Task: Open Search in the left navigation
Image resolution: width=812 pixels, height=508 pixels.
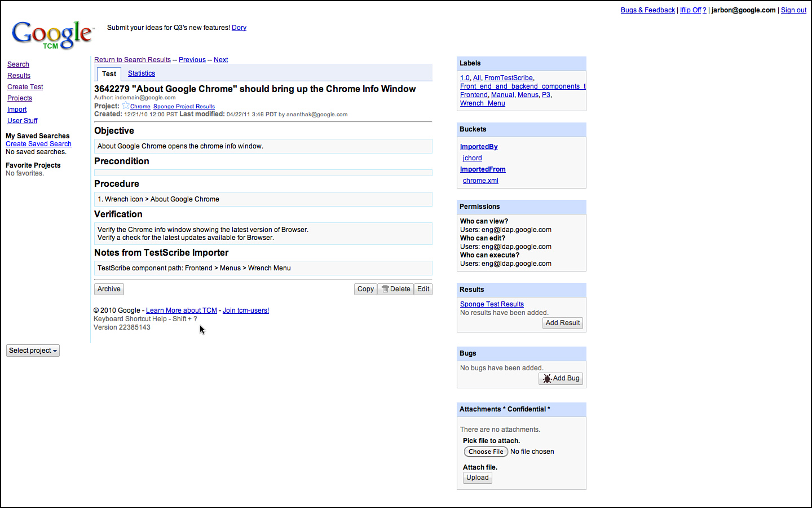Action: [x=18, y=64]
